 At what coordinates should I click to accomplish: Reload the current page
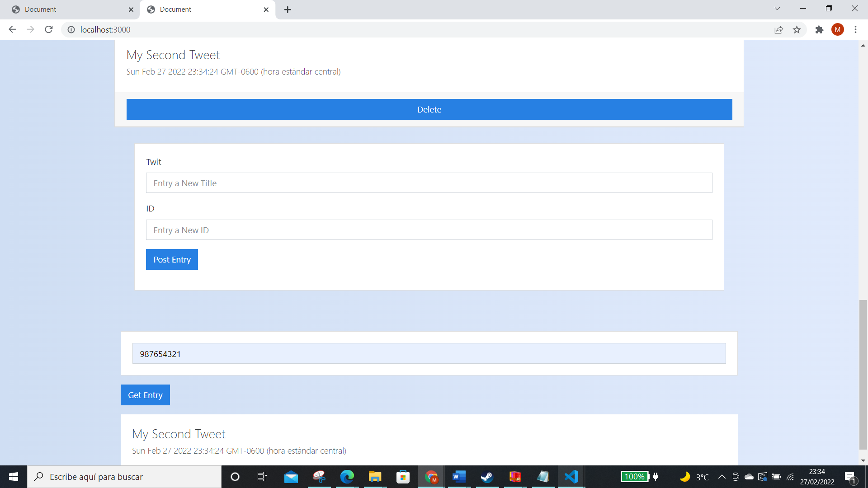pos(48,29)
